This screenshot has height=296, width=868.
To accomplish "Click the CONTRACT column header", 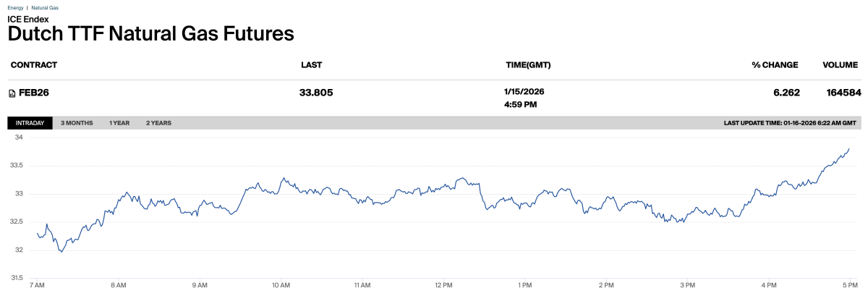I will (33, 65).
